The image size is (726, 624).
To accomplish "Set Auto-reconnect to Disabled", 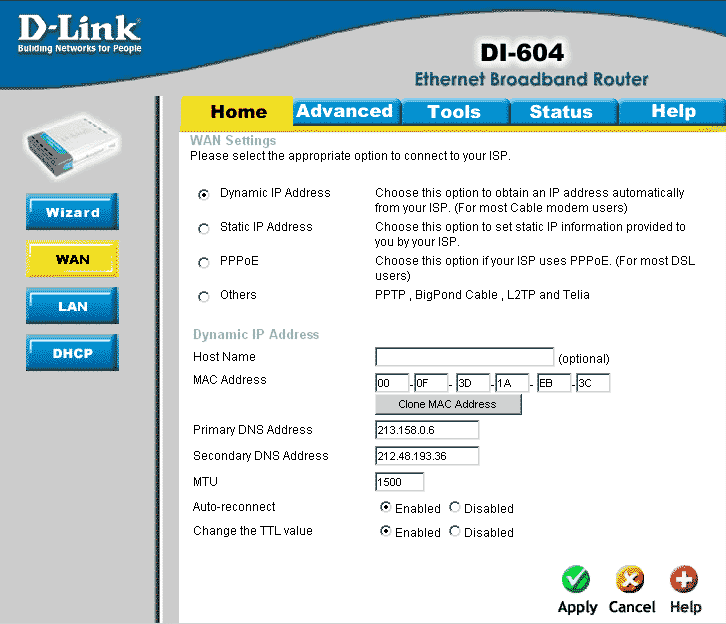I will click(455, 507).
